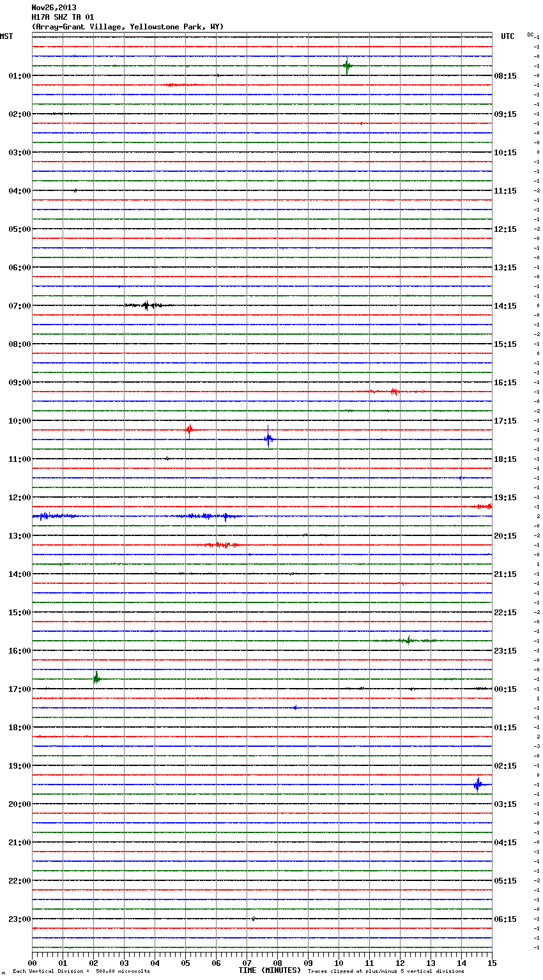Click the Each Vertical Division 500.00 microvolts note
Viewport: 543px width, 980px height.
coord(81,972)
